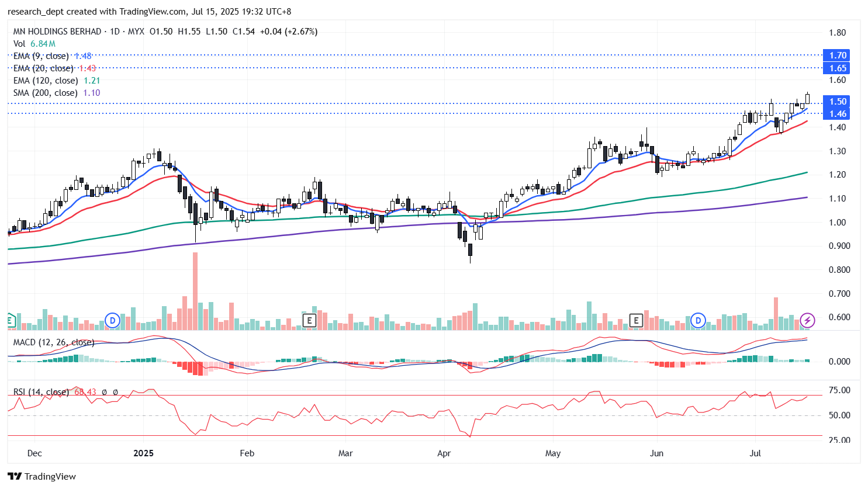The image size is (868, 489).
Task: Click the tallest January volume bar
Action: tap(195, 291)
